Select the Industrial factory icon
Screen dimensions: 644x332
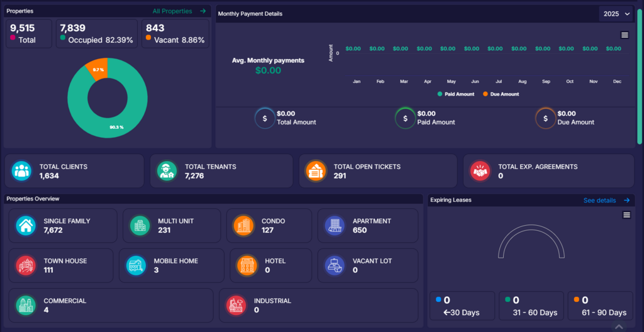pyautogui.click(x=236, y=306)
